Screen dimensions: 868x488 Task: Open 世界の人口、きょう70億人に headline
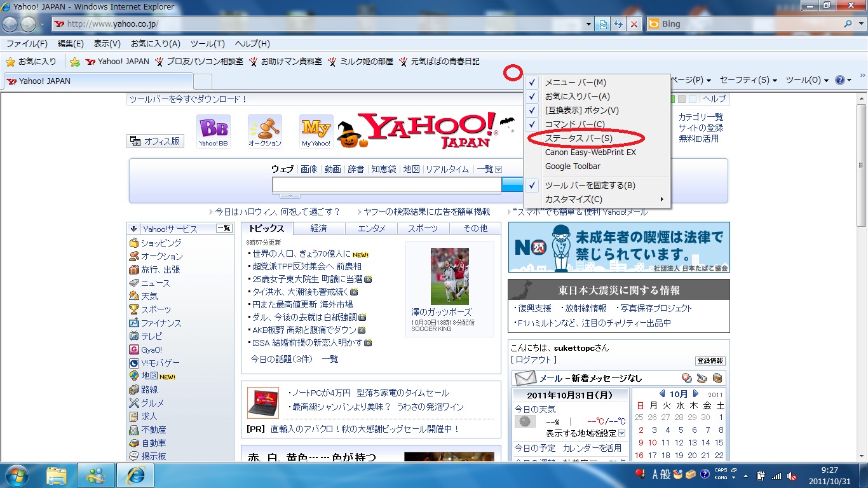(301, 254)
